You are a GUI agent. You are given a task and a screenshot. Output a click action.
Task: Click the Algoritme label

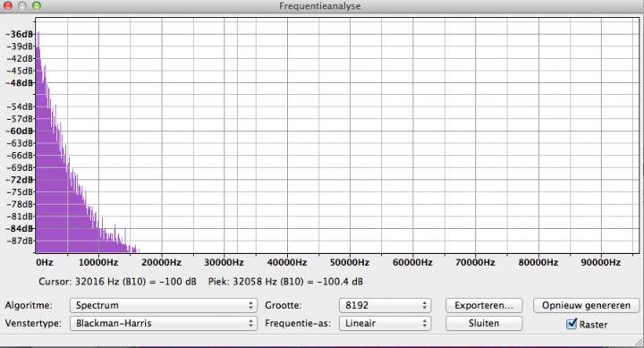coord(29,305)
